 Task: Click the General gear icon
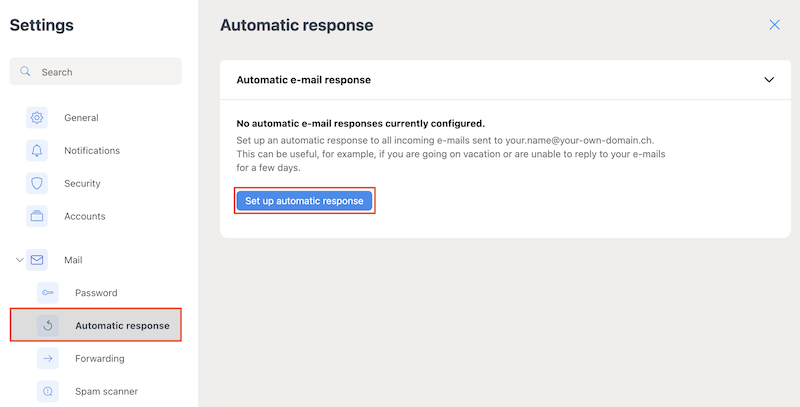point(37,118)
